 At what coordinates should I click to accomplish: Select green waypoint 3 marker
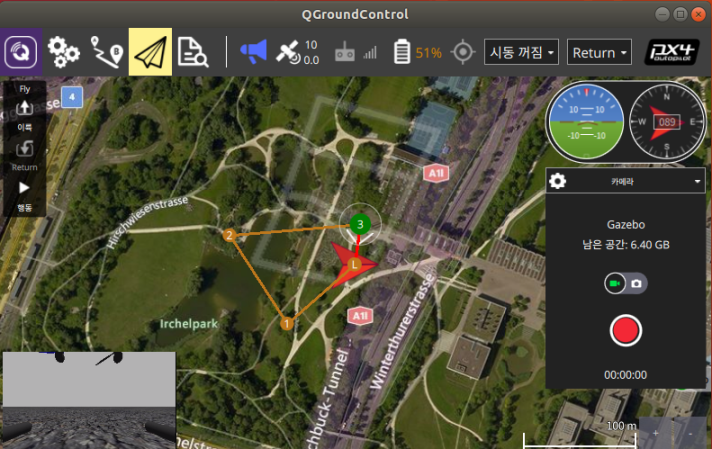tap(360, 224)
